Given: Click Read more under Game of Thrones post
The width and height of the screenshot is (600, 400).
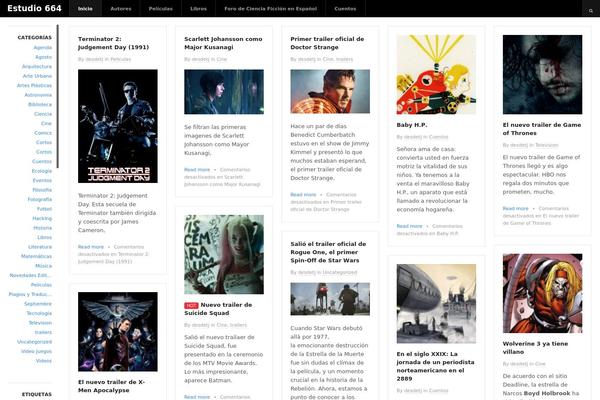Looking at the screenshot, I should [515, 209].
